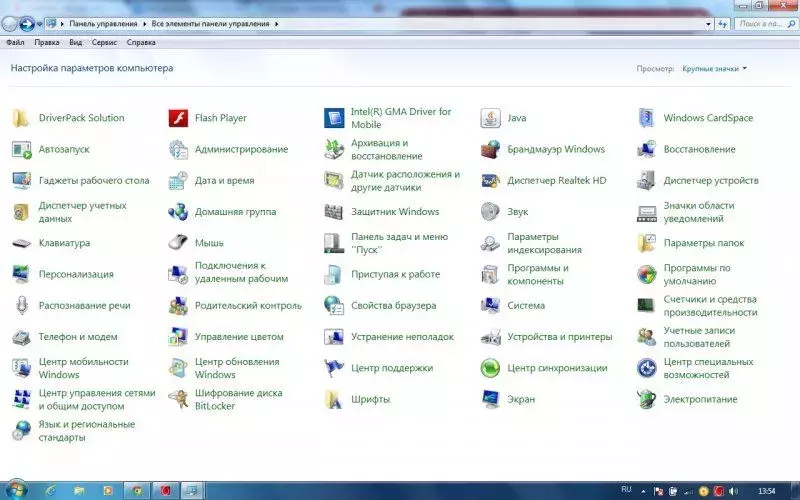Open the Правка menu
The width and height of the screenshot is (800, 500).
coord(47,42)
